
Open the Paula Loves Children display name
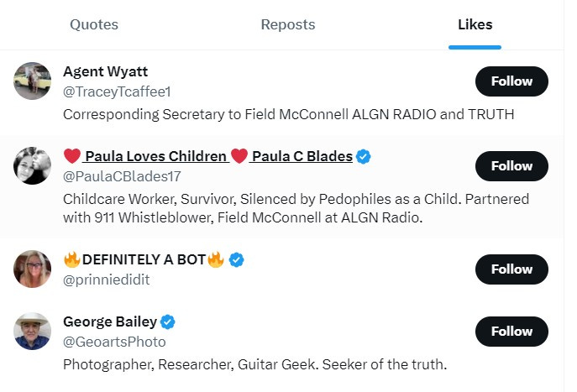tap(155, 156)
